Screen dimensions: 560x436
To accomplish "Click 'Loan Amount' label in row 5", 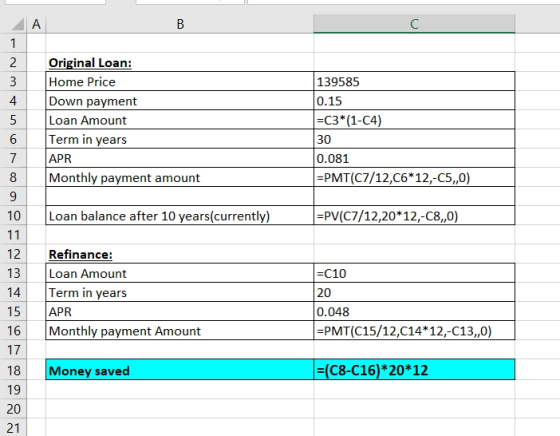I will [180, 120].
